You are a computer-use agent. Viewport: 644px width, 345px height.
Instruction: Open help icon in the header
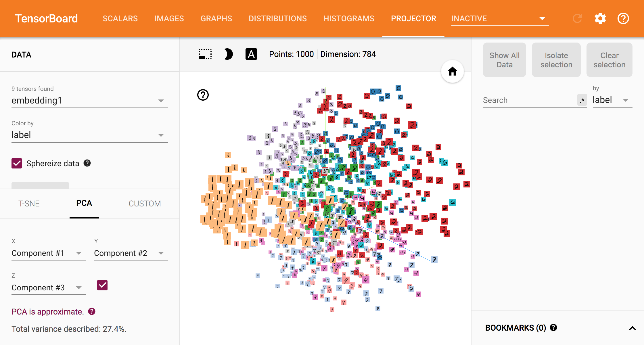click(623, 19)
